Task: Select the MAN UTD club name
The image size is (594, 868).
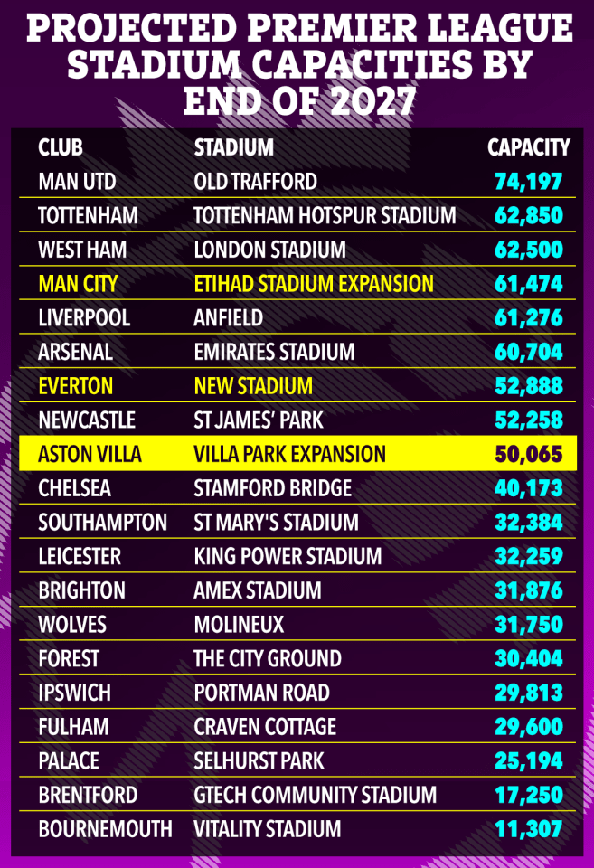Action: click(77, 182)
